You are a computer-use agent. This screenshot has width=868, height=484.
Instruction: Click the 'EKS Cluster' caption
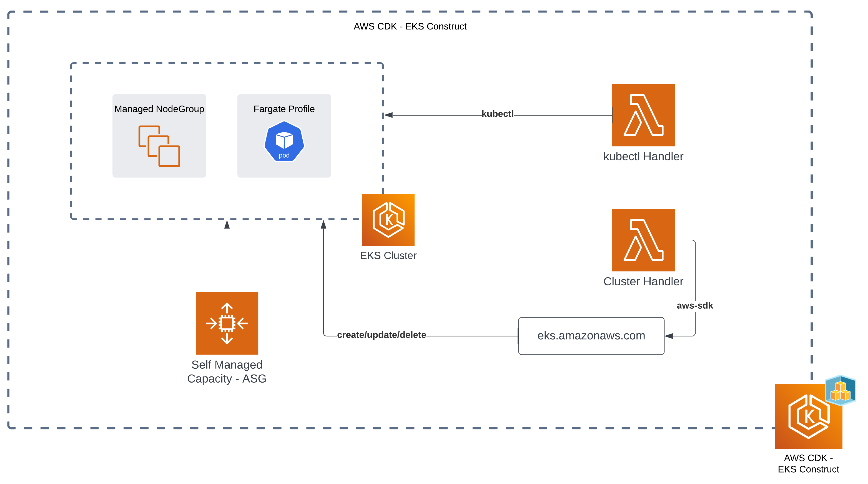[388, 256]
